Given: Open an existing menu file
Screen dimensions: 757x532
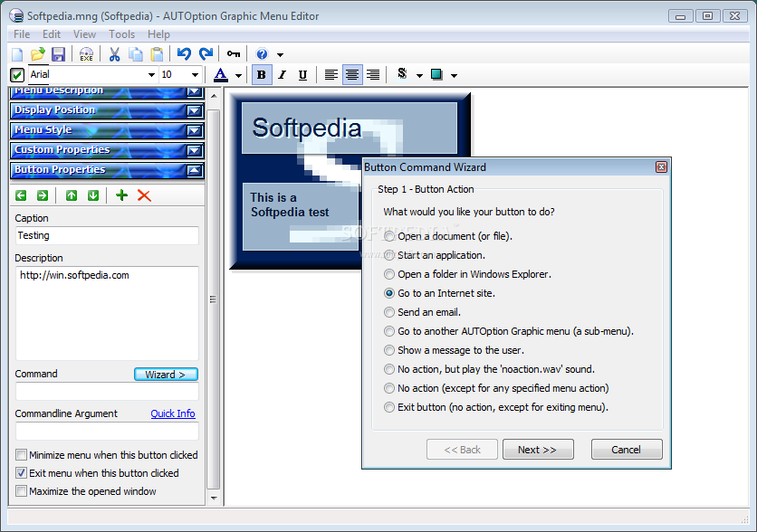Looking at the screenshot, I should (x=38, y=54).
